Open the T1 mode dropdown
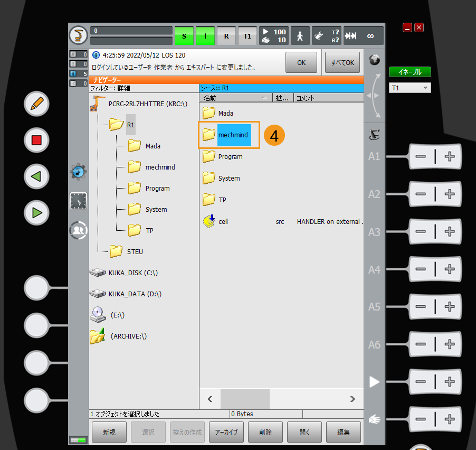The height and width of the screenshot is (450, 476). 410,88
